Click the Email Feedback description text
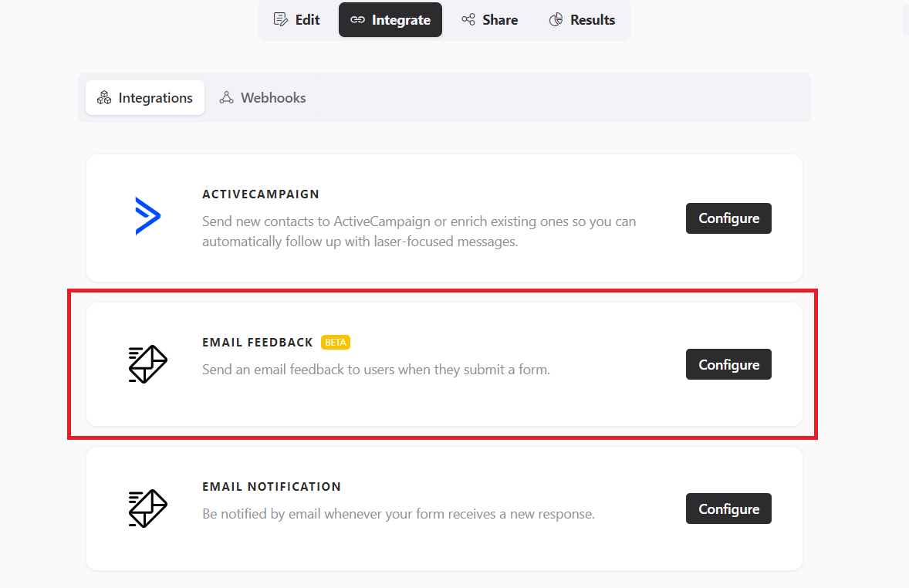The height and width of the screenshot is (588, 909). click(x=376, y=370)
